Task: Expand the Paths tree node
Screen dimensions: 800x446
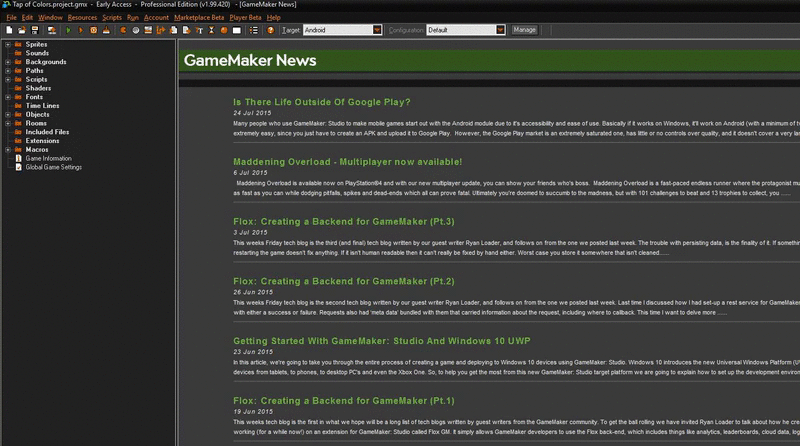Action: pyautogui.click(x=8, y=70)
